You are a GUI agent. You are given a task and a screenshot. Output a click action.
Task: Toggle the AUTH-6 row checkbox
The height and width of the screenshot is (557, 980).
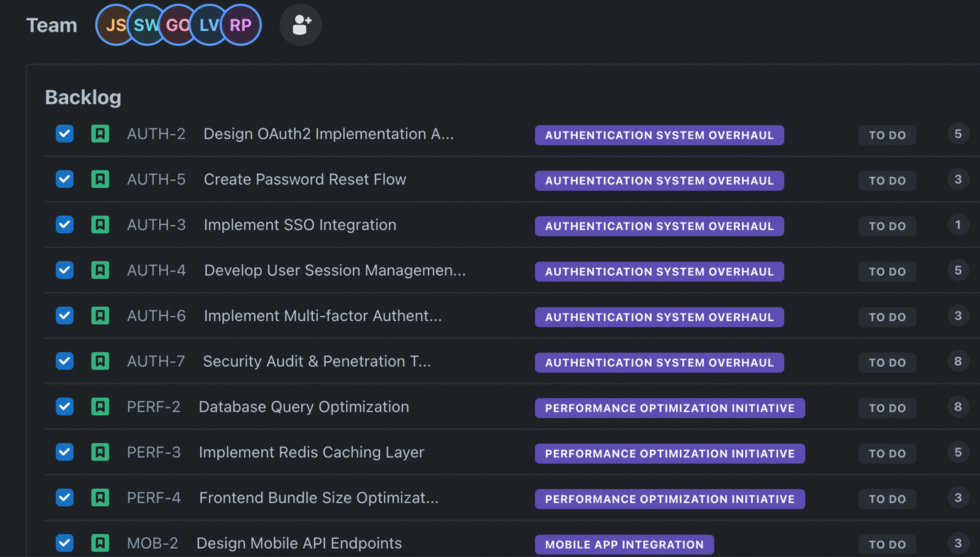65,316
